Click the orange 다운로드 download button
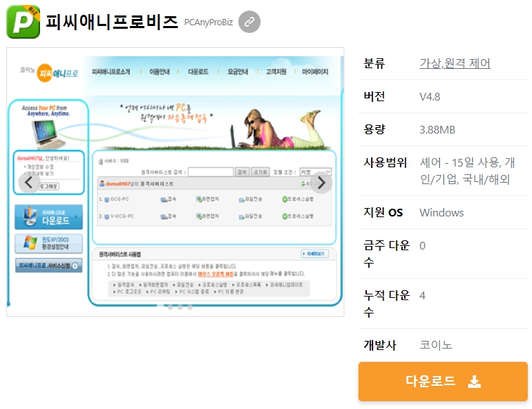This screenshot has width=532, height=409. click(x=443, y=381)
